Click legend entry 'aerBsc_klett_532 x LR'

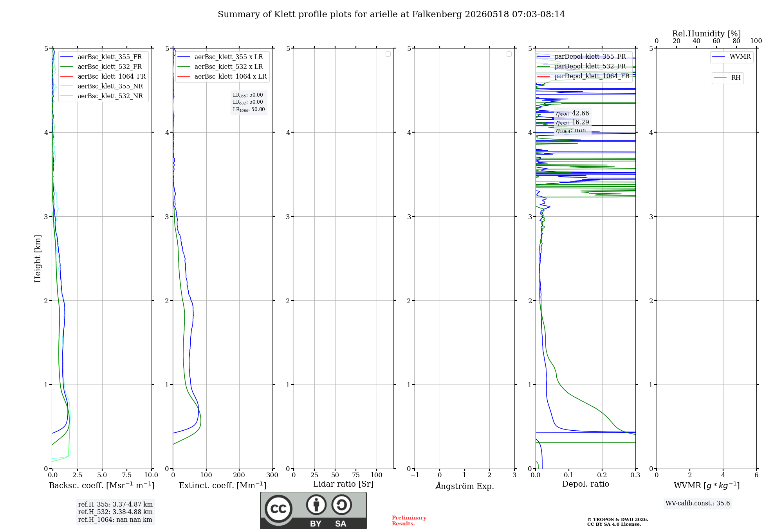pos(220,67)
